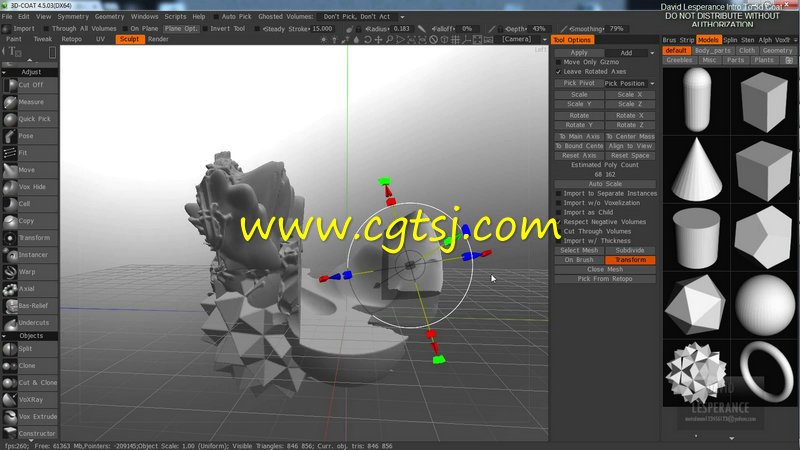This screenshot has width=800, height=450.
Task: Toggle Through All Volumes checkbox
Action: 46,29
